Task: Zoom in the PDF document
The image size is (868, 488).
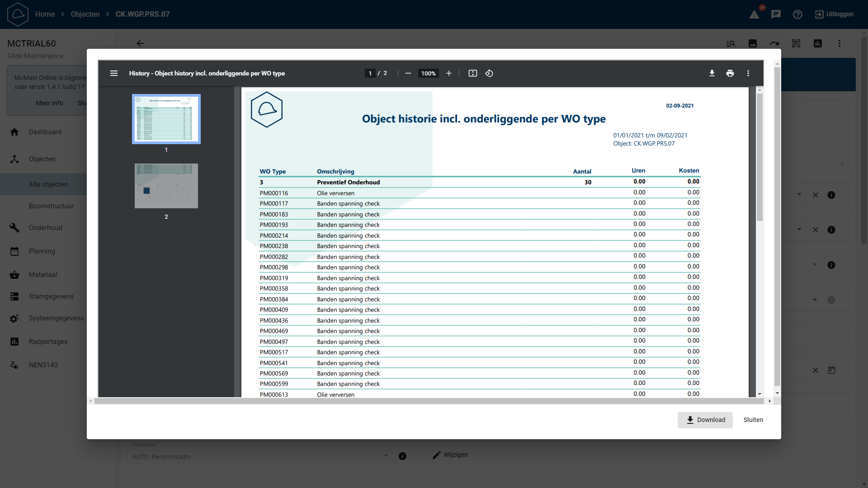Action: pyautogui.click(x=449, y=73)
